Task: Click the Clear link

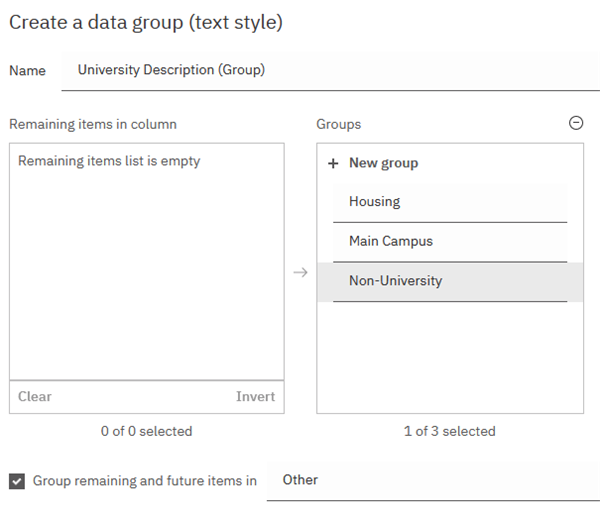Action: point(35,396)
